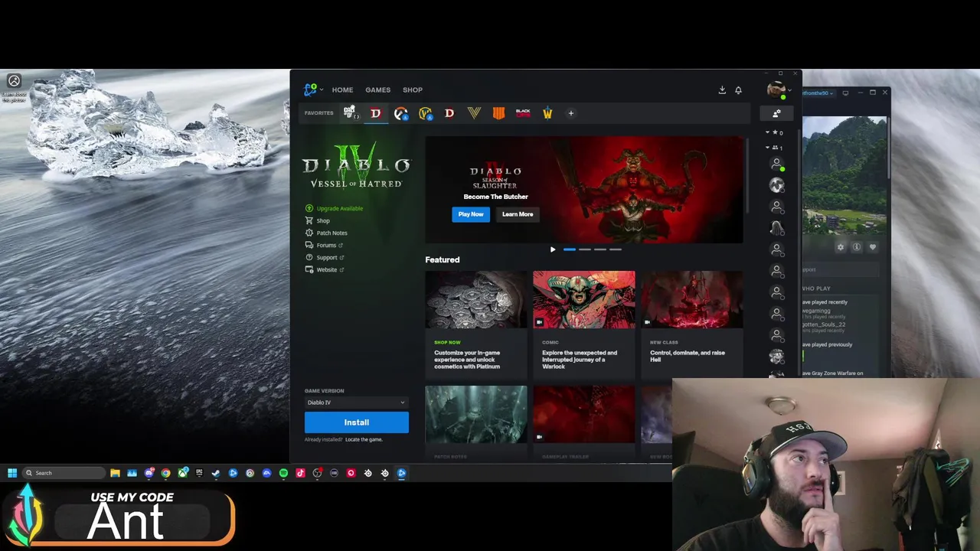
Task: Collapse the friends group showing 1
Action: (774, 148)
